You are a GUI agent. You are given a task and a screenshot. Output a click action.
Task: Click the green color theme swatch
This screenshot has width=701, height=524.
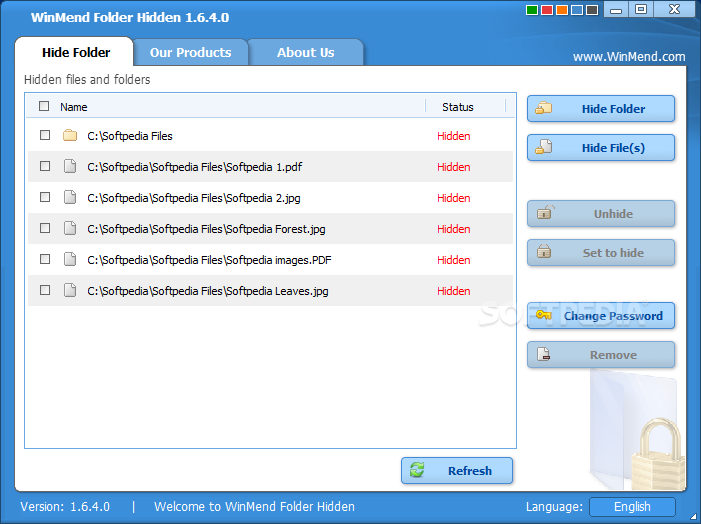[532, 10]
